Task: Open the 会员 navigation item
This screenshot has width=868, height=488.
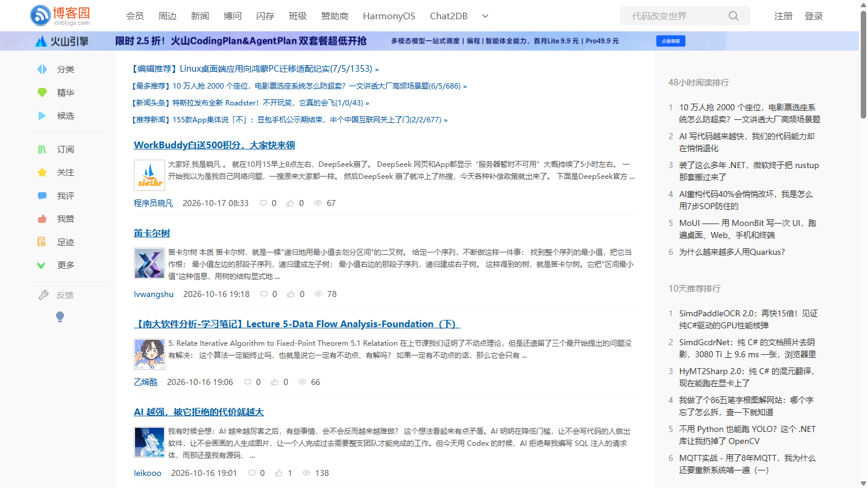Action: coord(135,16)
